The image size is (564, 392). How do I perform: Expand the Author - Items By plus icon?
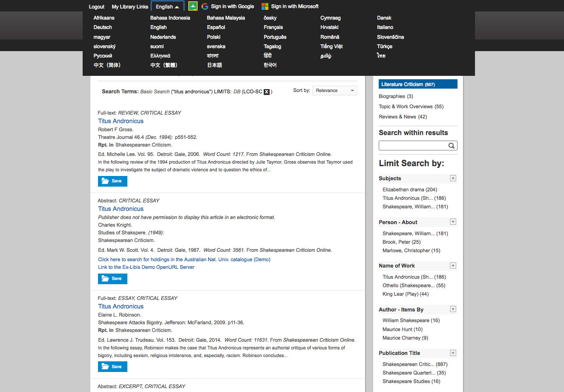[x=453, y=309]
